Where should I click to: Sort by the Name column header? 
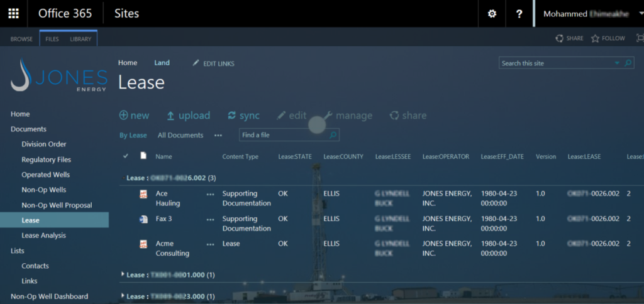click(x=164, y=156)
